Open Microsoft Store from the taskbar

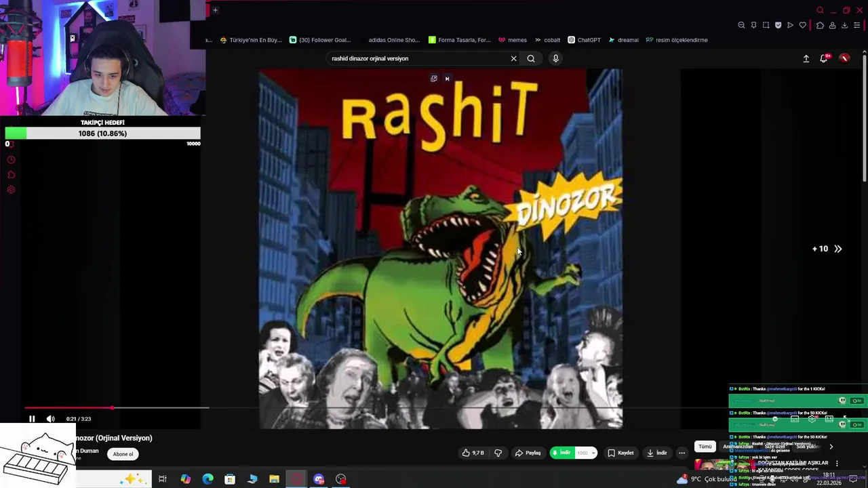point(230,479)
